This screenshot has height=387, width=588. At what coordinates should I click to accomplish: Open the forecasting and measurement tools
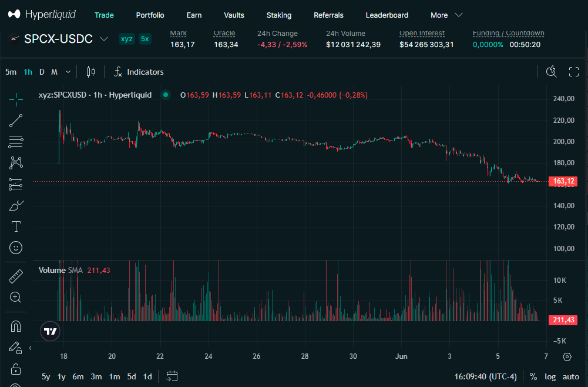16,184
